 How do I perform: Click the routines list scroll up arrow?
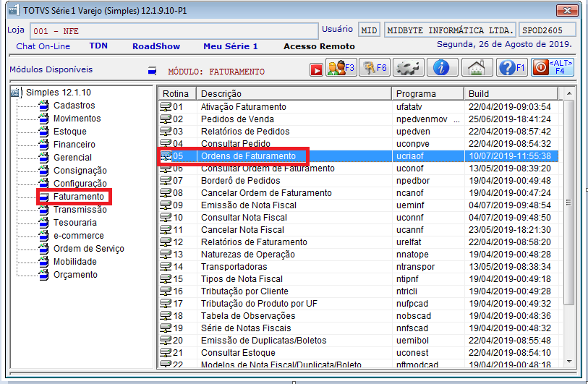coord(569,93)
